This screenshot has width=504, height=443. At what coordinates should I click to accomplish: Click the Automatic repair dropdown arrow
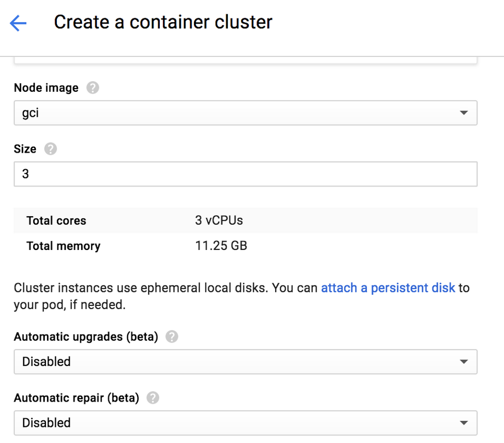point(464,423)
